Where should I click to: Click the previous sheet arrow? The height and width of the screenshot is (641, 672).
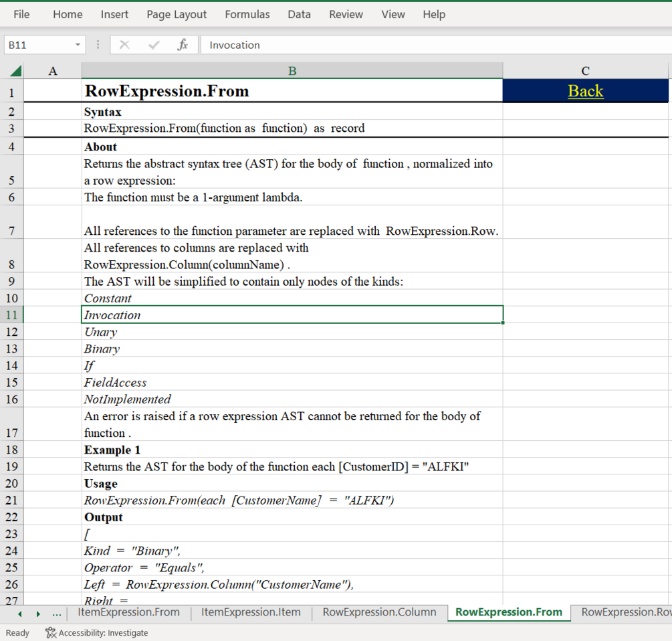tap(19, 614)
